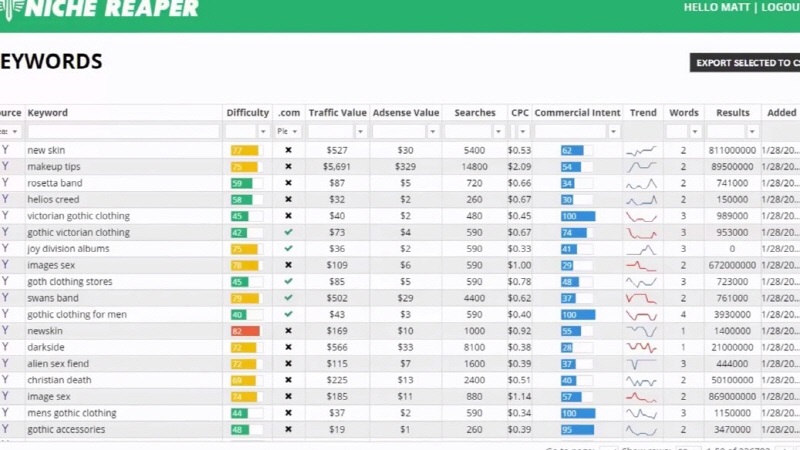The height and width of the screenshot is (450, 800).
Task: Open the CPC filter dropdown
Action: click(523, 132)
